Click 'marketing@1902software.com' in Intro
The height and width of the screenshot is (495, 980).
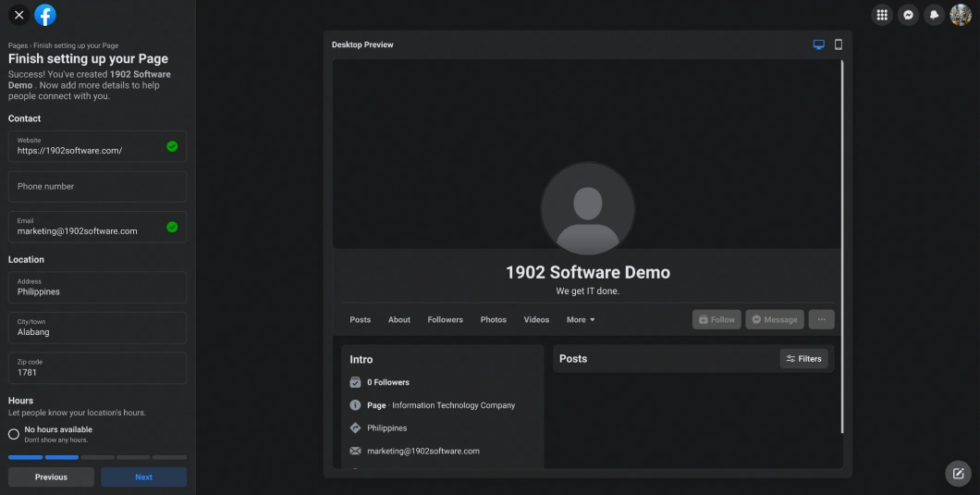(x=423, y=452)
